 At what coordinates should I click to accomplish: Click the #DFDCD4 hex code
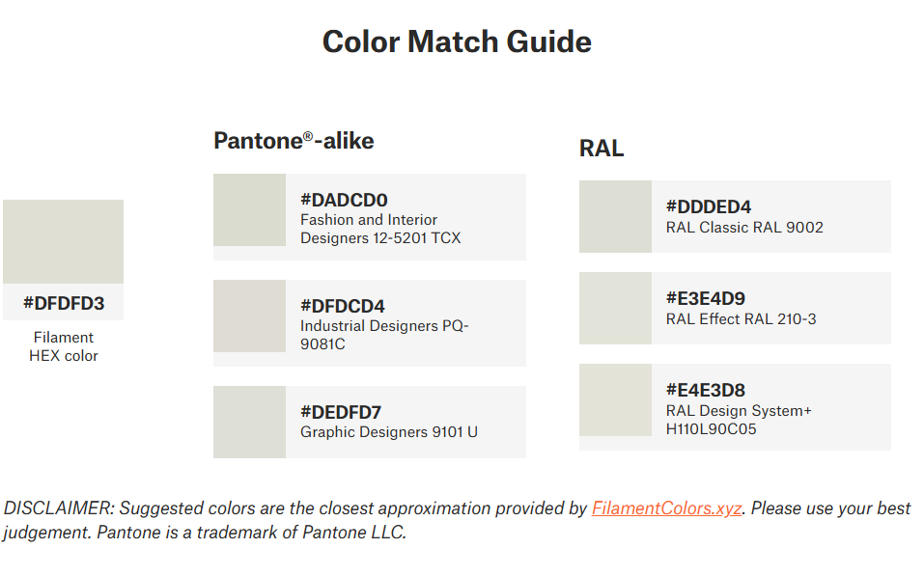click(x=343, y=307)
